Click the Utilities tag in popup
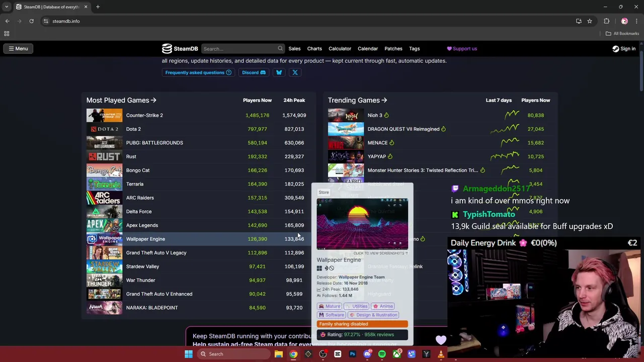This screenshot has width=644, height=362. pos(357,306)
